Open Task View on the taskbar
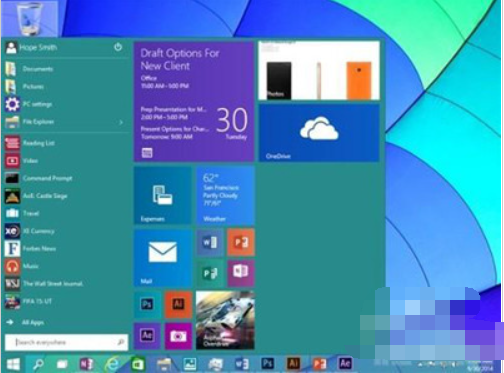Image resolution: width=504 pixels, height=373 pixels. [62, 364]
